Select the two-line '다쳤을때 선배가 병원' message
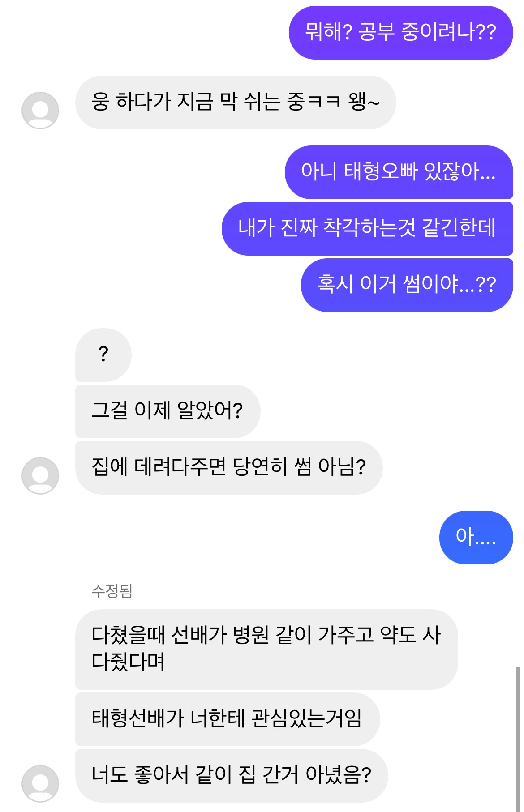 (x=266, y=649)
